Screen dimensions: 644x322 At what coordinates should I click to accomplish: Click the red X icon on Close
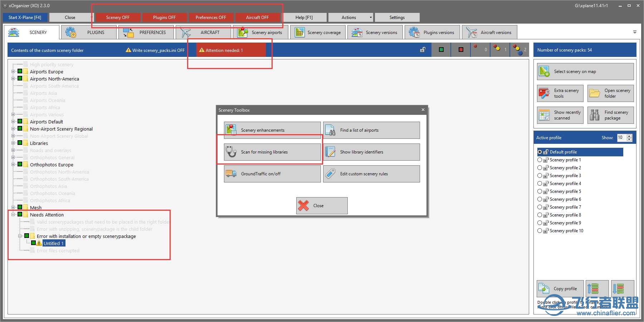pos(303,206)
